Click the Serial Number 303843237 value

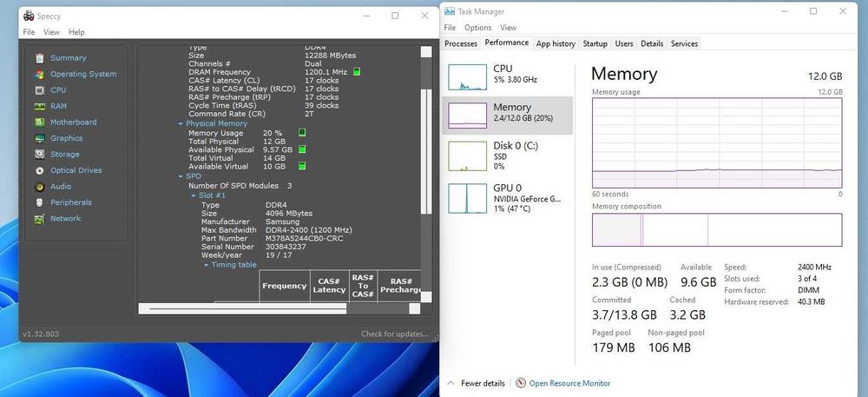point(286,247)
